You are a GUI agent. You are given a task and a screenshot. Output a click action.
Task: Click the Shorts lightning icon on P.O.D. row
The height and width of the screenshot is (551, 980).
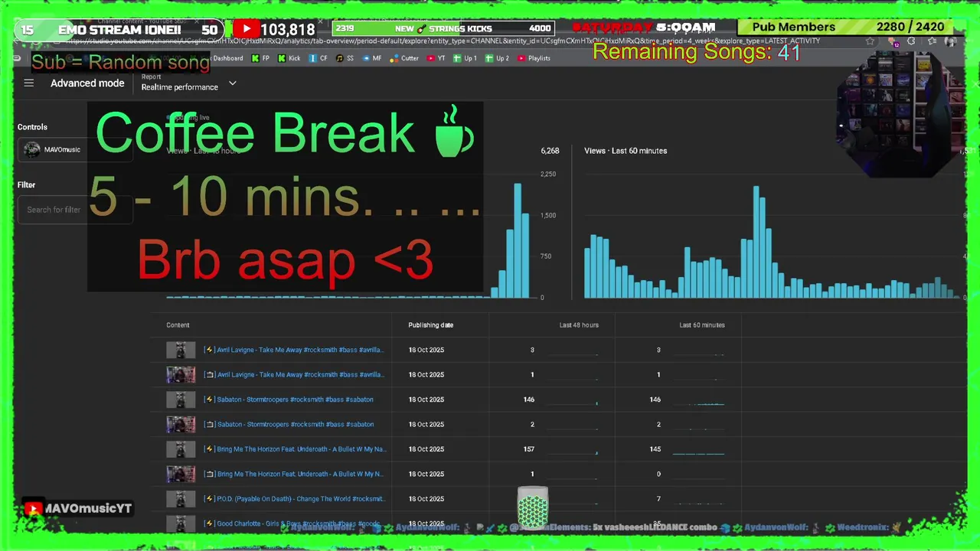pyautogui.click(x=209, y=499)
